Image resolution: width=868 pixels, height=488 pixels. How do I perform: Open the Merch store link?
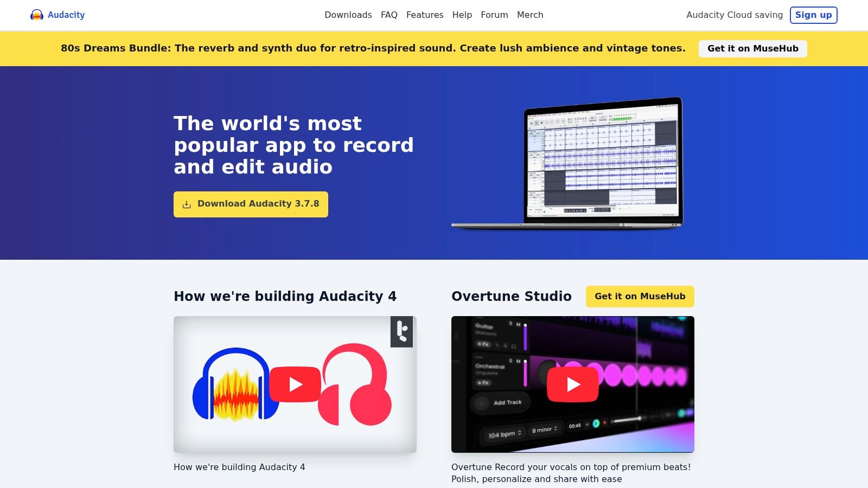(530, 15)
